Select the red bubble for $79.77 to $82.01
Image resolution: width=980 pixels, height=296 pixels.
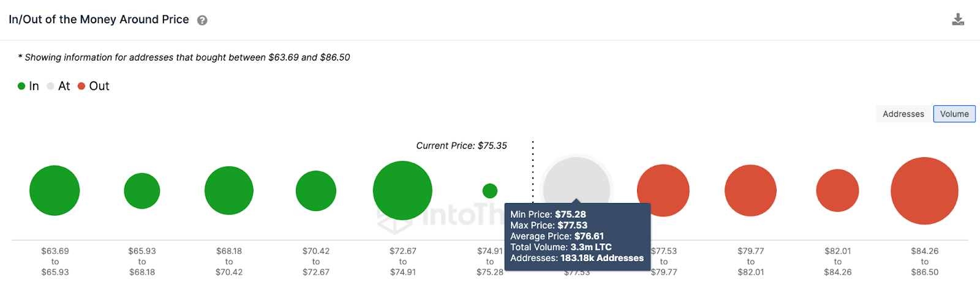(x=750, y=190)
